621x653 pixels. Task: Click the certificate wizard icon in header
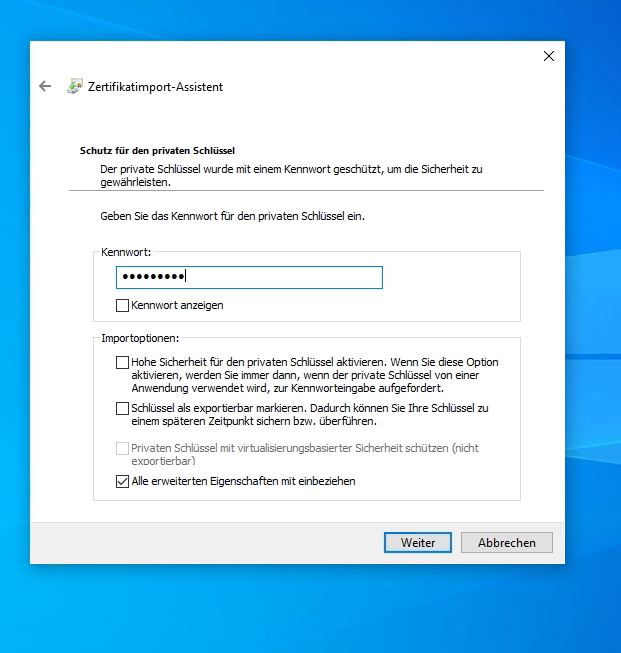click(x=75, y=86)
